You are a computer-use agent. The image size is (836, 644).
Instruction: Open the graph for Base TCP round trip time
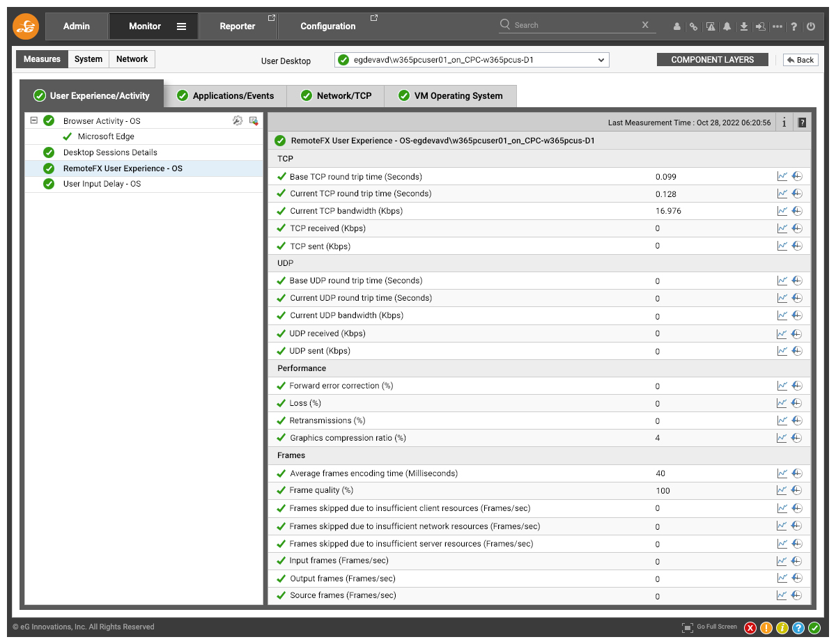click(782, 176)
